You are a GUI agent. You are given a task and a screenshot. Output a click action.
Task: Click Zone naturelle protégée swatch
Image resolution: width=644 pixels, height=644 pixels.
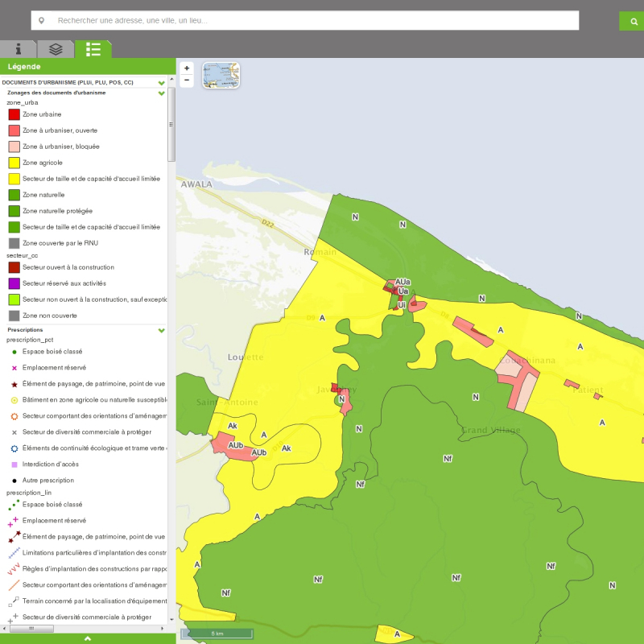pyautogui.click(x=14, y=211)
